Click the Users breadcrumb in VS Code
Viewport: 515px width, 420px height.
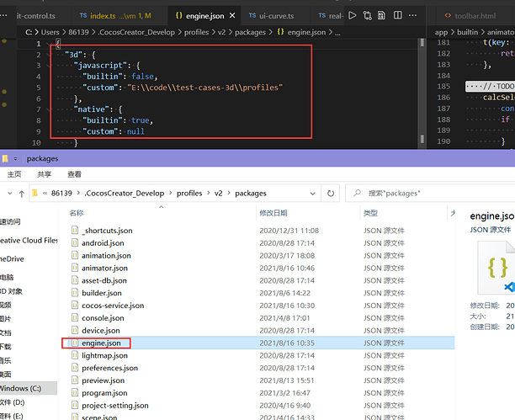click(x=50, y=32)
